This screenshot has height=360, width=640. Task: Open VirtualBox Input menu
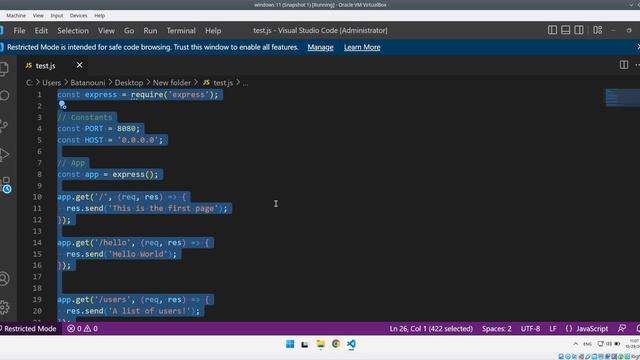[x=57, y=16]
